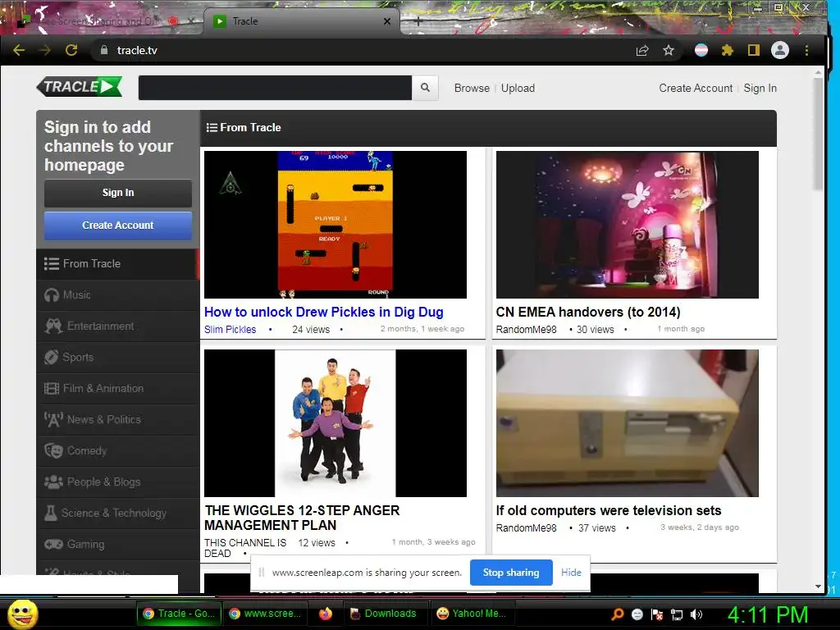Close the Tracle tab

tap(387, 21)
